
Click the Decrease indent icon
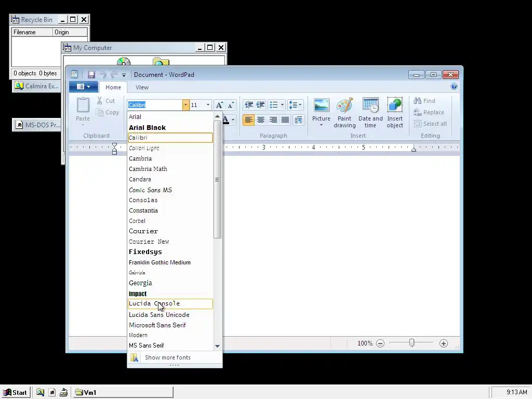(249, 105)
